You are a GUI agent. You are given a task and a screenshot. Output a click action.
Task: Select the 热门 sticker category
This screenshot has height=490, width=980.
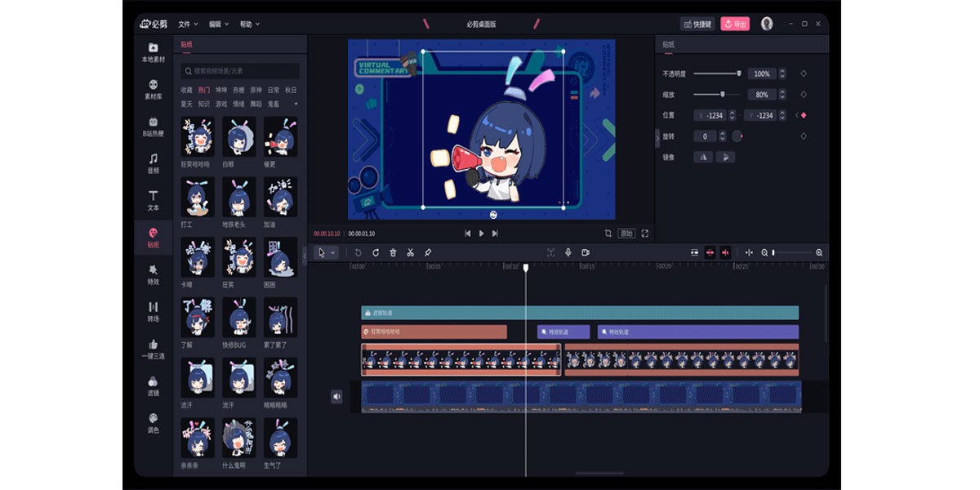pos(203,90)
